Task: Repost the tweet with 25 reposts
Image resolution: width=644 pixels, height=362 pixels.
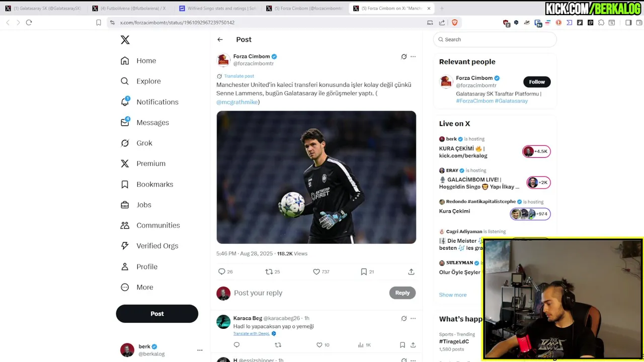Action: (x=273, y=271)
